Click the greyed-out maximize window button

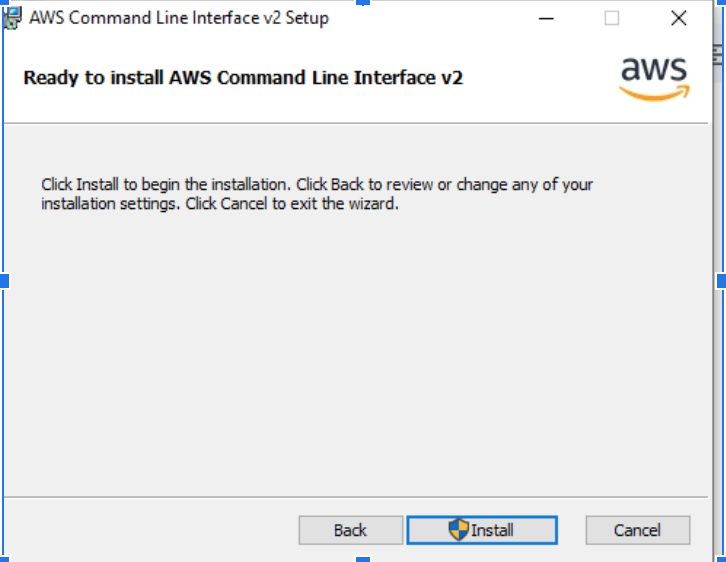[x=612, y=18]
